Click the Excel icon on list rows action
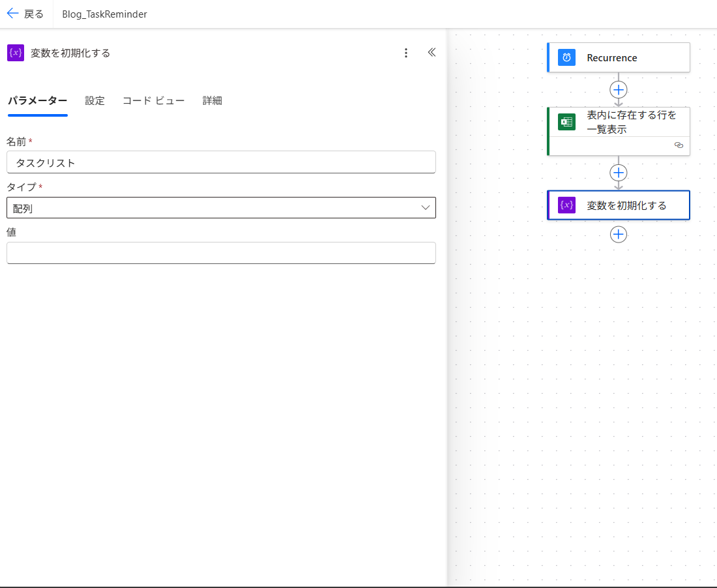 (x=566, y=122)
